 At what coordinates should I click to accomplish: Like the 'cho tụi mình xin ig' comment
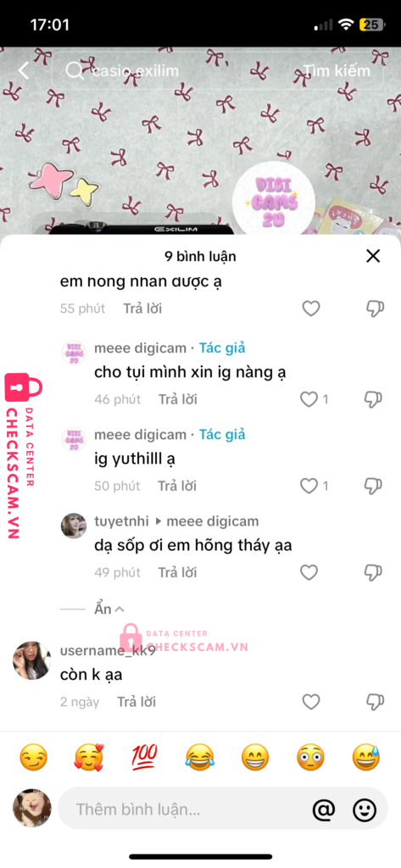click(x=309, y=399)
